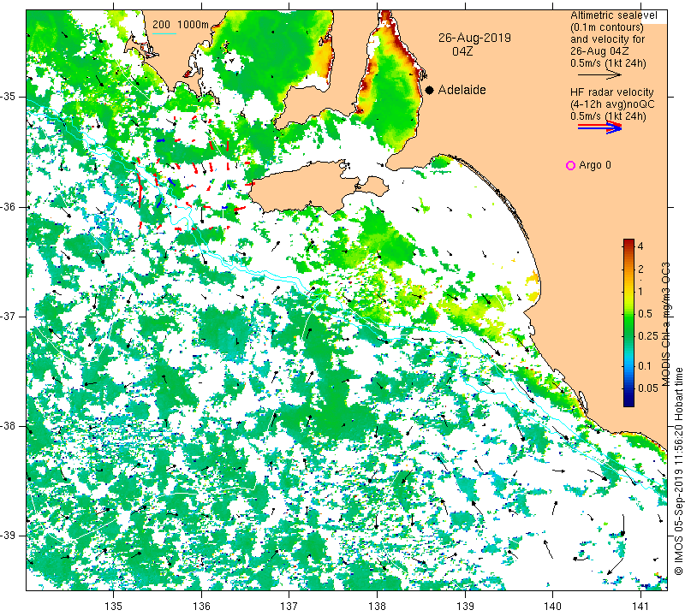
Task: Click the '(4-12h avg)noQC' legend text
Action: tap(612, 104)
